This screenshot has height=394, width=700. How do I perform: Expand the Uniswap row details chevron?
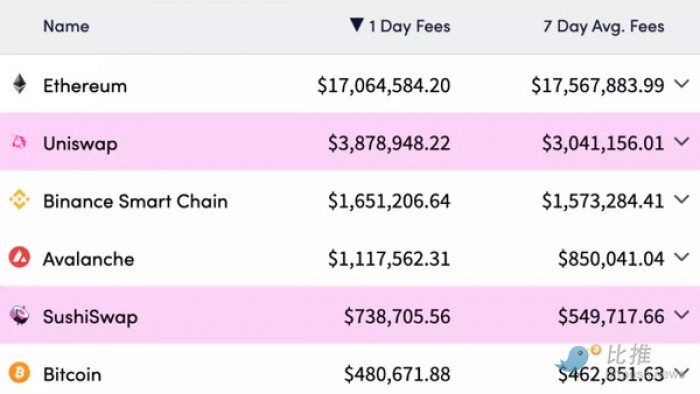tap(682, 142)
